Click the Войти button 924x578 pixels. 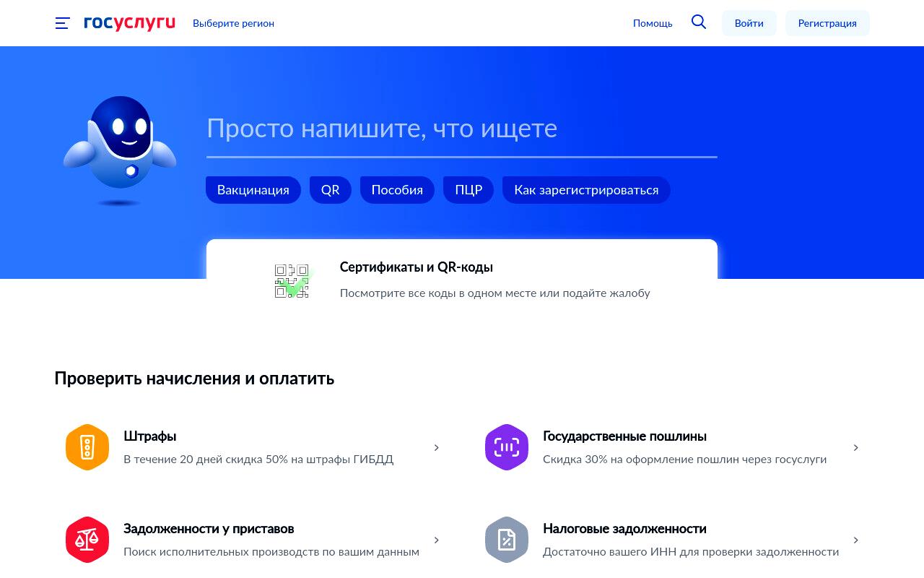pos(749,23)
